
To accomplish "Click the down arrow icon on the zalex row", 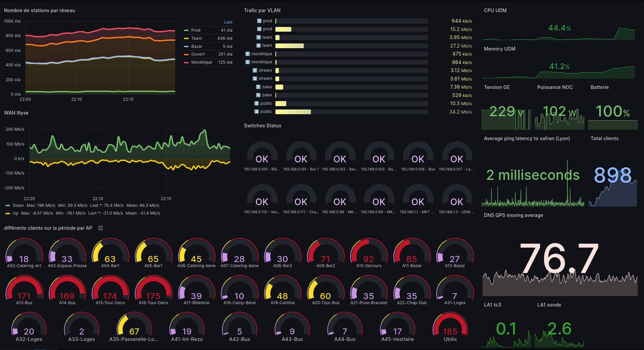I will tap(258, 95).
